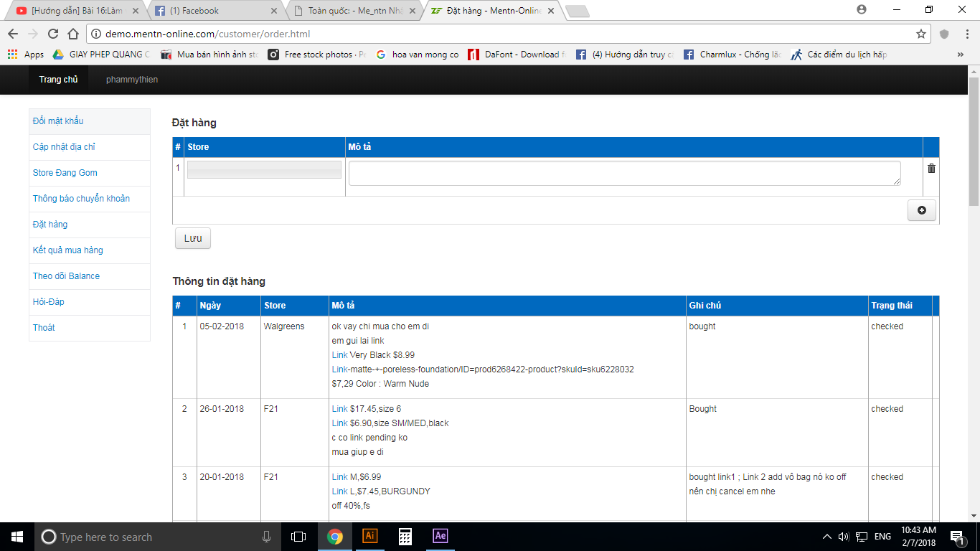
Task: Open Adobe After Effects from the taskbar
Action: pos(440,536)
